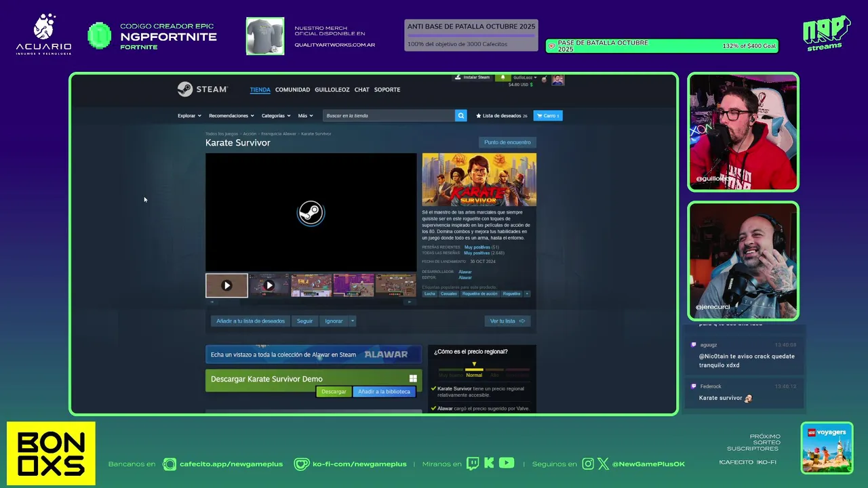Click the user profile avatar in Steam header

tap(557, 79)
